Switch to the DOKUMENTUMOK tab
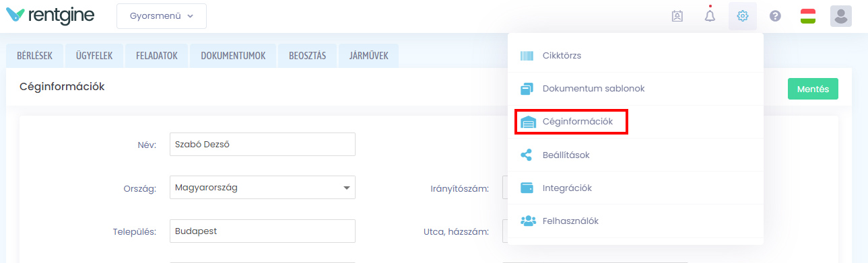 pyautogui.click(x=233, y=56)
